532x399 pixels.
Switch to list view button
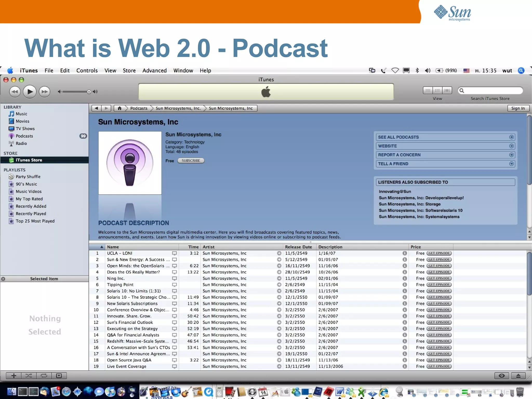pos(428,90)
